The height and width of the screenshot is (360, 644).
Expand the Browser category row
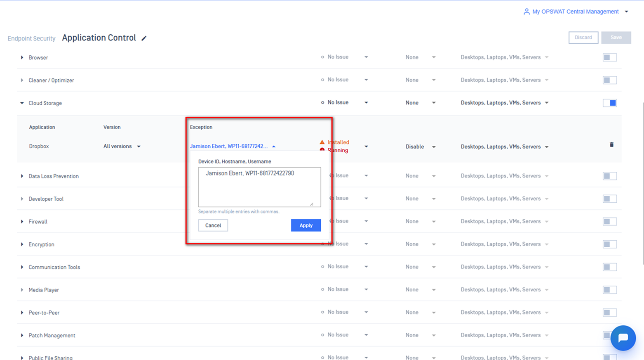click(x=22, y=58)
